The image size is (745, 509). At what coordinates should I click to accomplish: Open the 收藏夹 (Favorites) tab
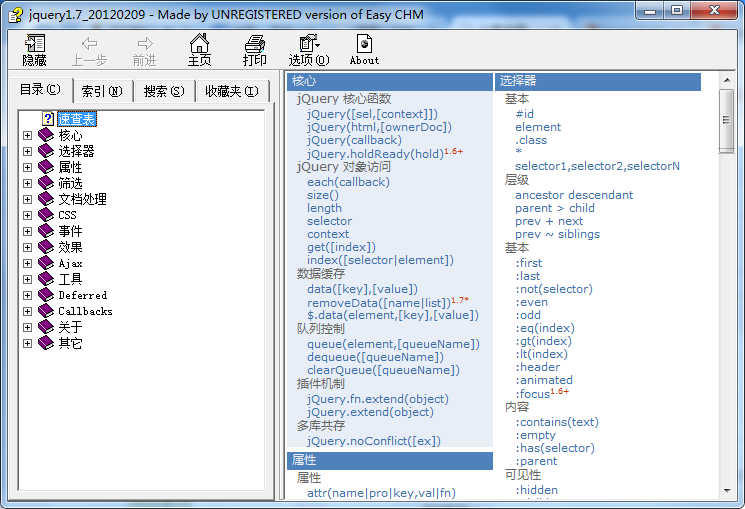pos(231,91)
